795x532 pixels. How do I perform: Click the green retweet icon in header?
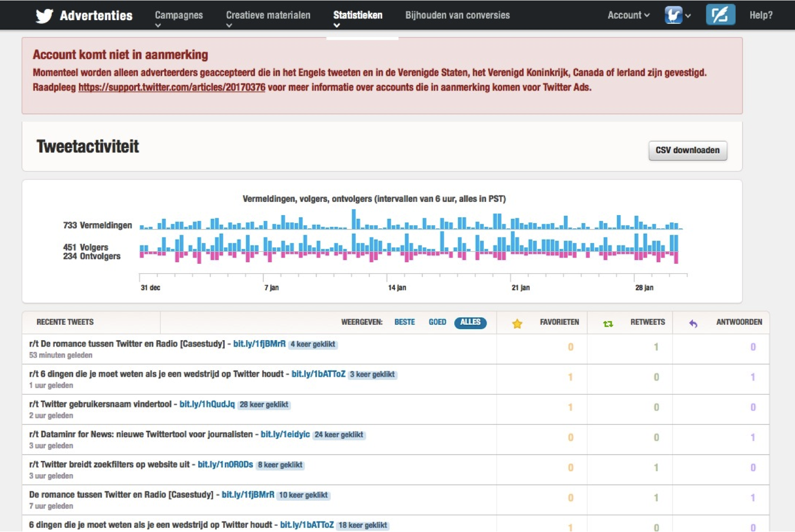608,323
